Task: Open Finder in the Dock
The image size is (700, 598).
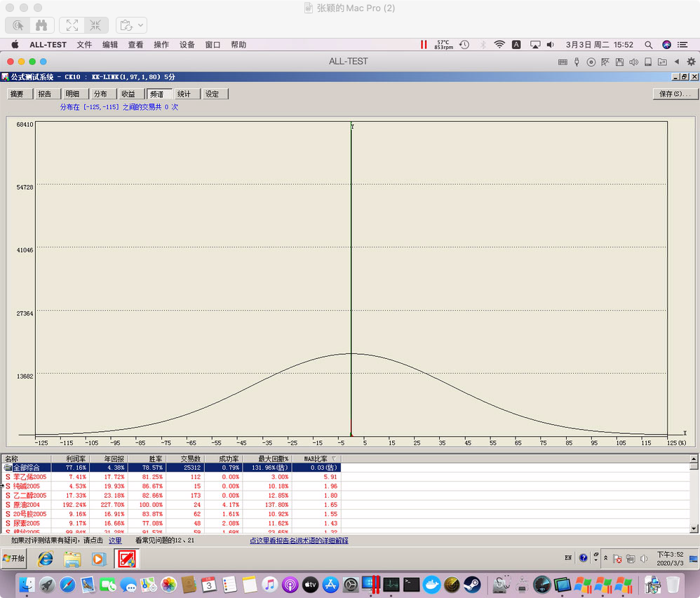Action: 27,585
